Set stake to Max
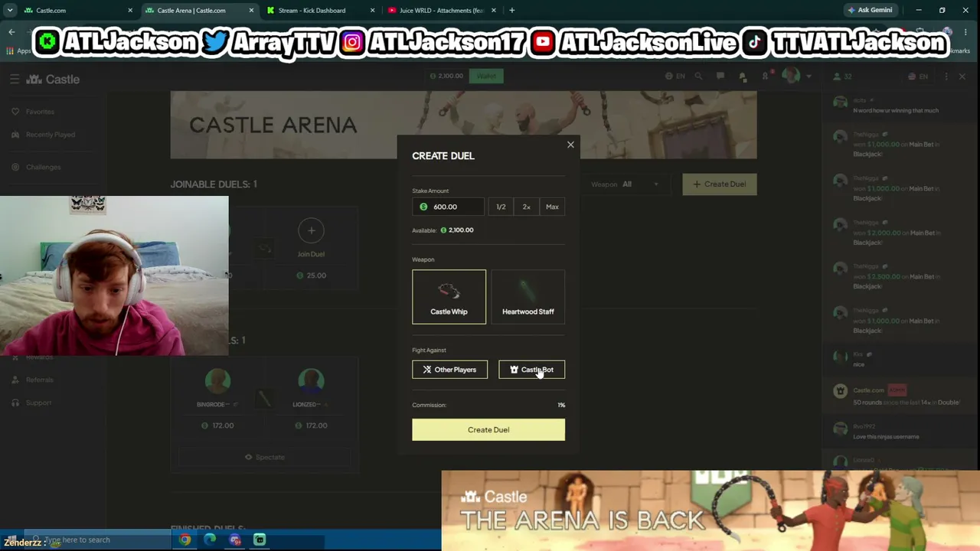The image size is (980, 551). [552, 207]
